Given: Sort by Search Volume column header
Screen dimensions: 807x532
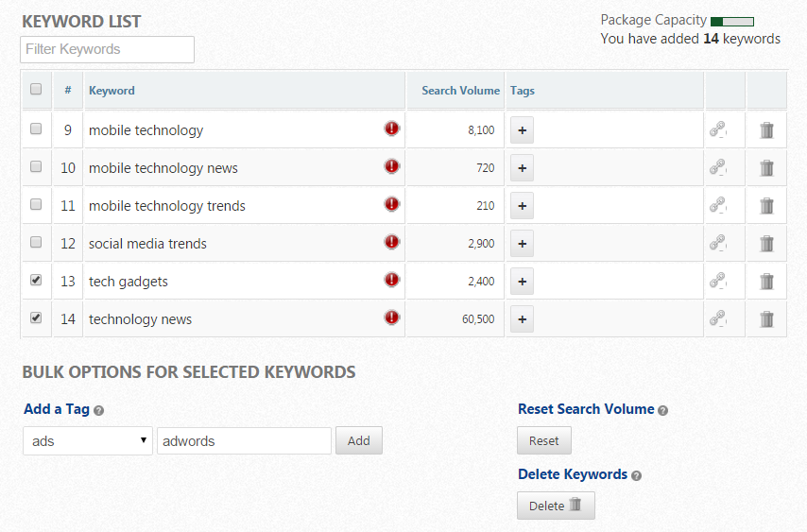Looking at the screenshot, I should (460, 91).
